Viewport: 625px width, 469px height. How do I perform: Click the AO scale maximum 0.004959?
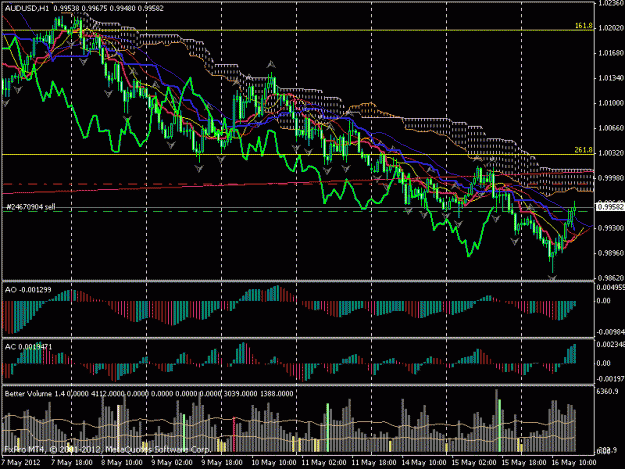coord(610,287)
